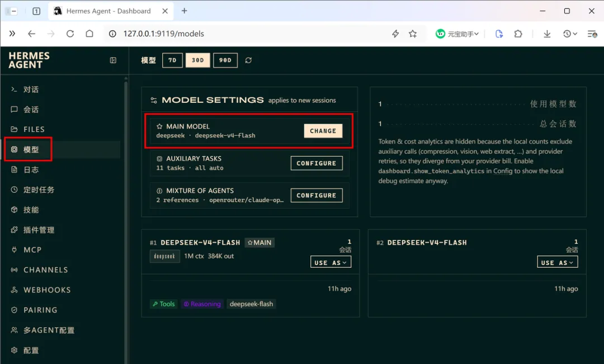The width and height of the screenshot is (604, 364).
Task: Expand USE AS dropdown on card #1
Action: 331,262
